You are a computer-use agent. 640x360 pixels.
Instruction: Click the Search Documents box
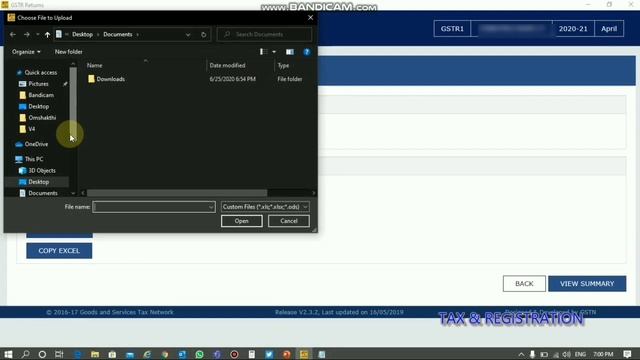point(264,35)
